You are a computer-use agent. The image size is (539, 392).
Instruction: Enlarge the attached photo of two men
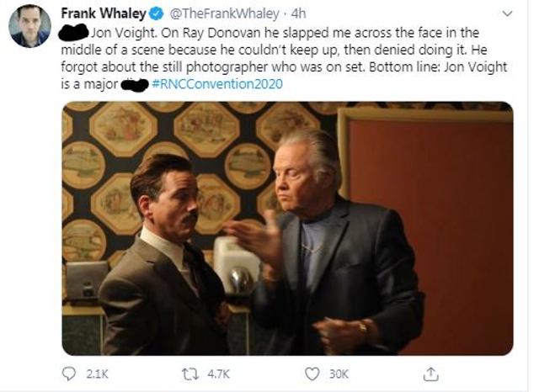pyautogui.click(x=287, y=228)
